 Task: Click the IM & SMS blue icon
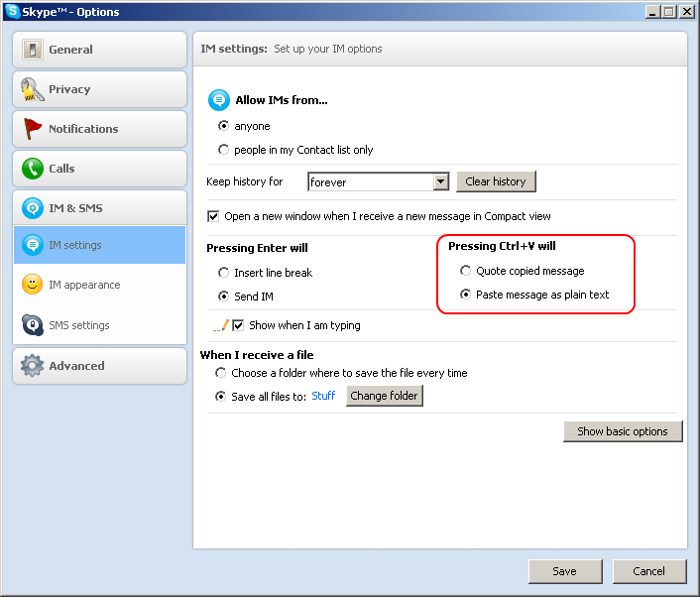[33, 208]
